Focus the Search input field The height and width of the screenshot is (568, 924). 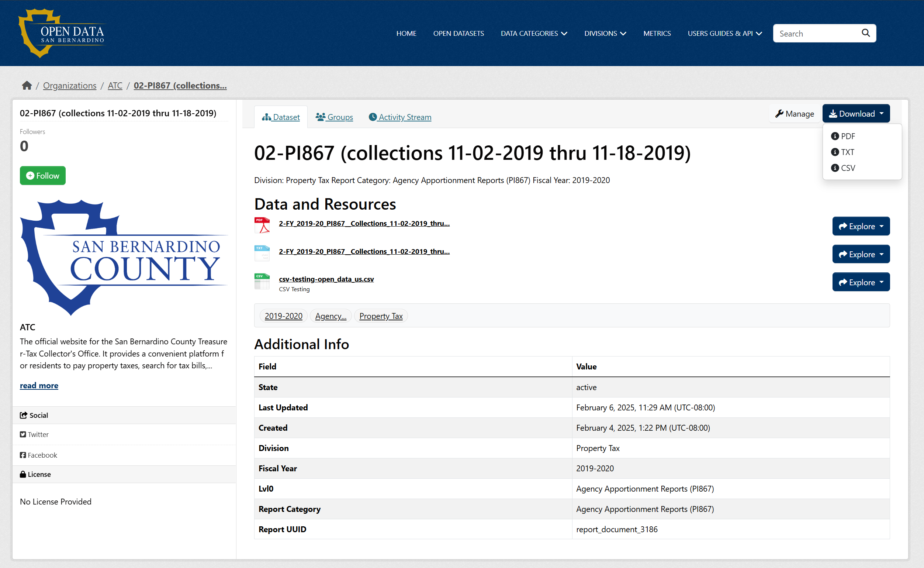click(819, 34)
